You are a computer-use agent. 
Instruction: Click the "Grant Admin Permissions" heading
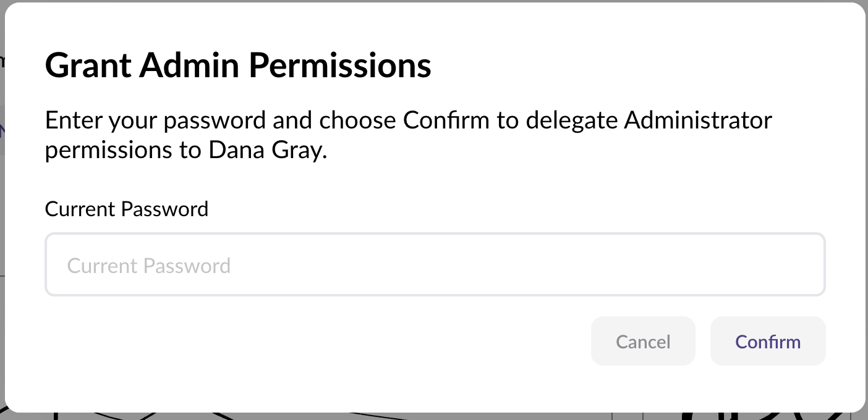(238, 65)
